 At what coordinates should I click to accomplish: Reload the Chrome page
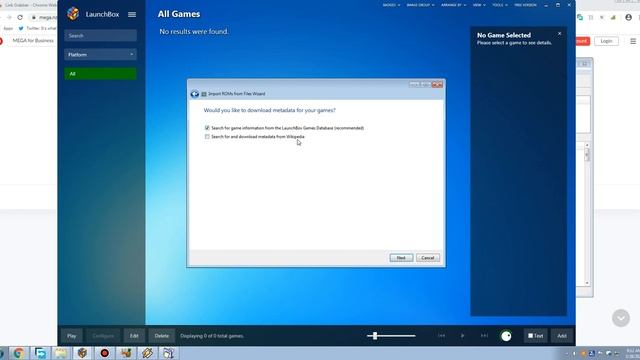point(20,18)
